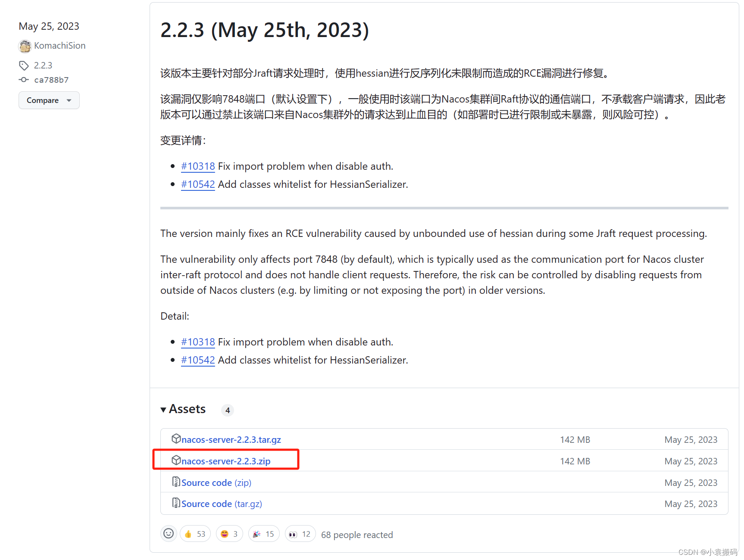Click the Assets count badge showing 4
Screen dimensions: 744x560
coord(228,410)
